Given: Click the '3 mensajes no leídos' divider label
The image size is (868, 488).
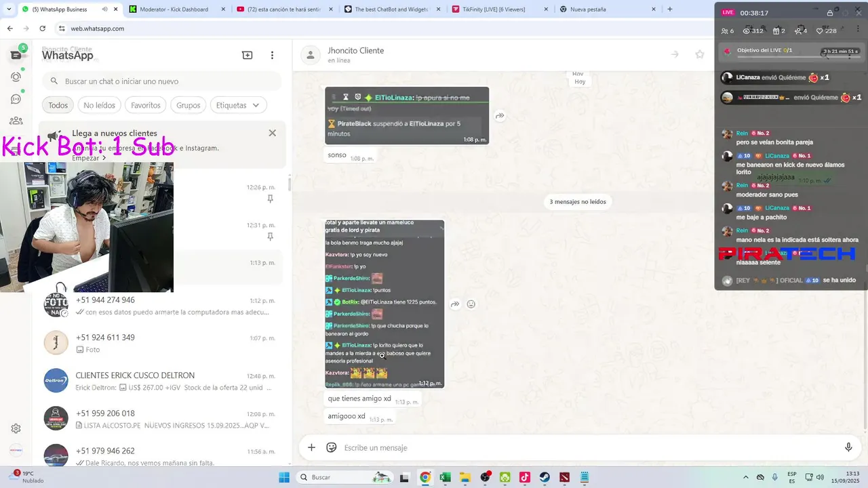Looking at the screenshot, I should [578, 201].
